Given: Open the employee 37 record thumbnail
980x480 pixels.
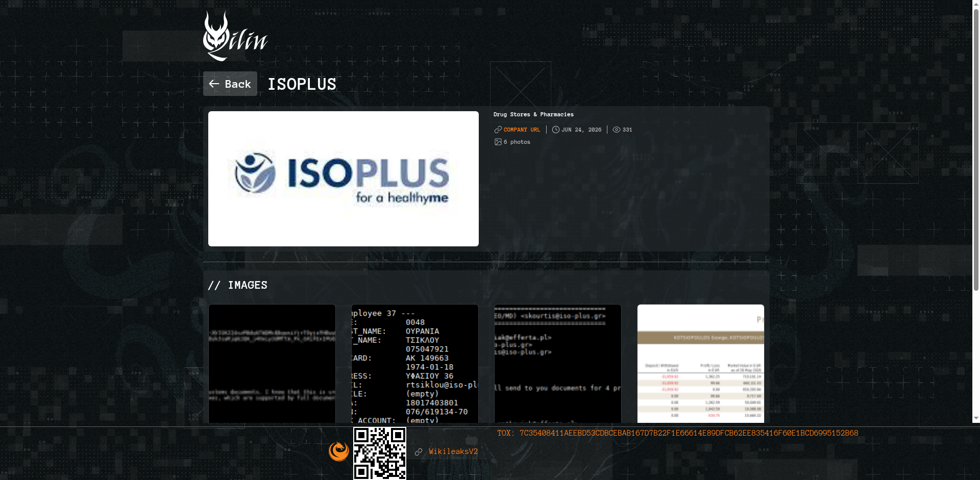Looking at the screenshot, I should click(415, 364).
